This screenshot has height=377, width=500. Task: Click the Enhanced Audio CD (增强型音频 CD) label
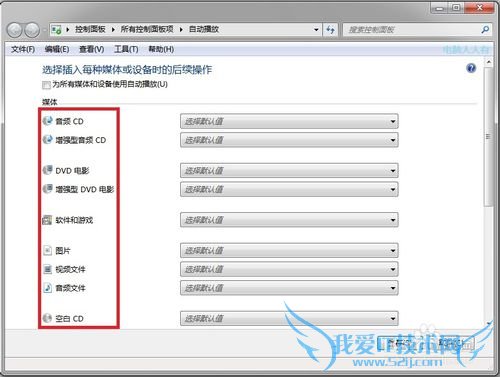pos(81,140)
